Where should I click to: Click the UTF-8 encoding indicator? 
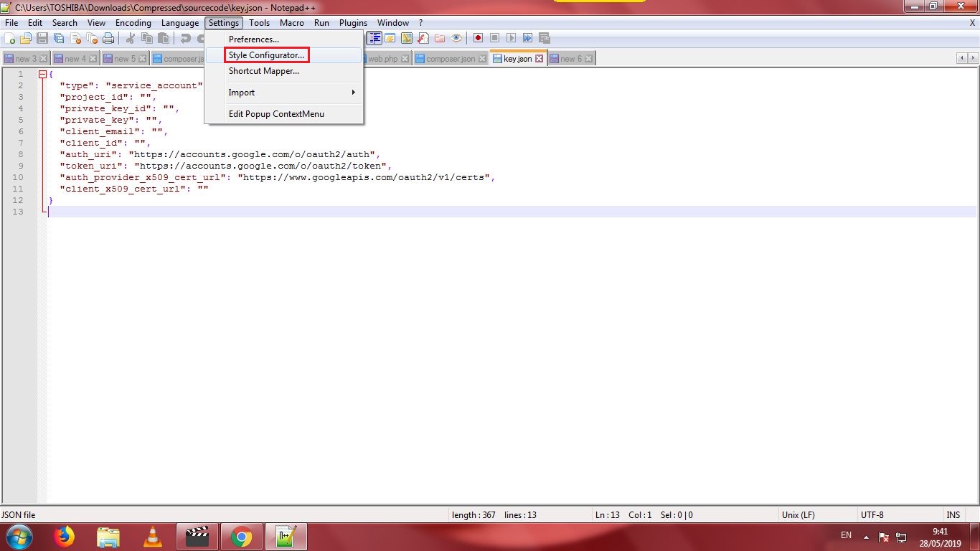pos(872,514)
